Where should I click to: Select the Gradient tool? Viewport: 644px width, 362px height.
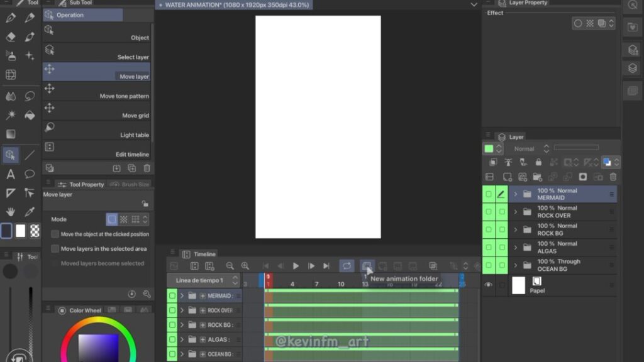pos(11,134)
